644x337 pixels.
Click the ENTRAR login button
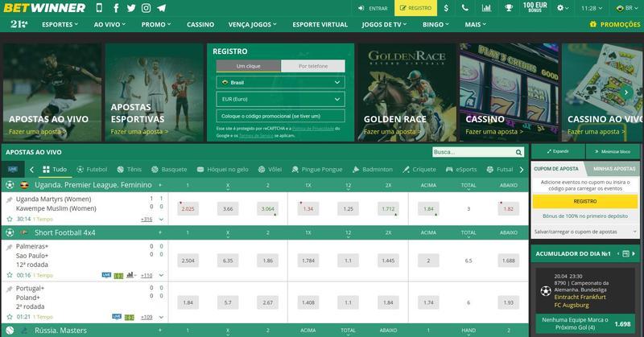[x=373, y=8]
